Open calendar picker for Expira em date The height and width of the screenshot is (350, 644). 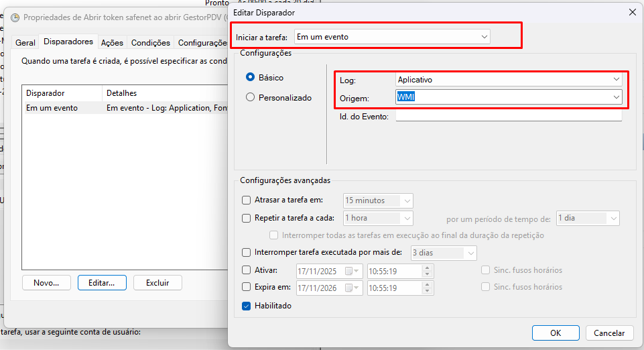(352, 288)
